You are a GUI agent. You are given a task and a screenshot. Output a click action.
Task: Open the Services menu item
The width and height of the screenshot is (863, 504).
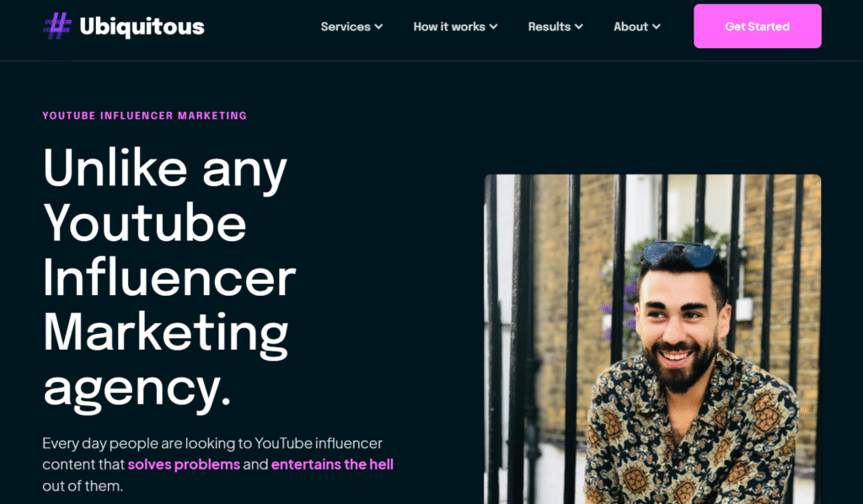click(346, 26)
